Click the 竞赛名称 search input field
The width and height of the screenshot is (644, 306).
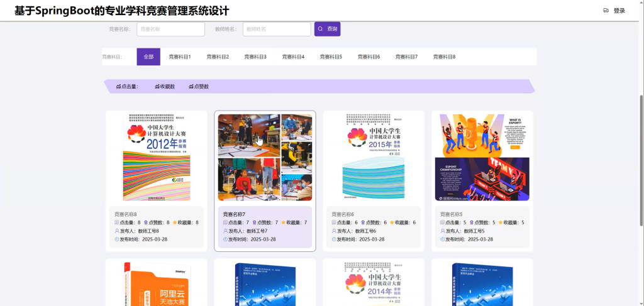170,29
